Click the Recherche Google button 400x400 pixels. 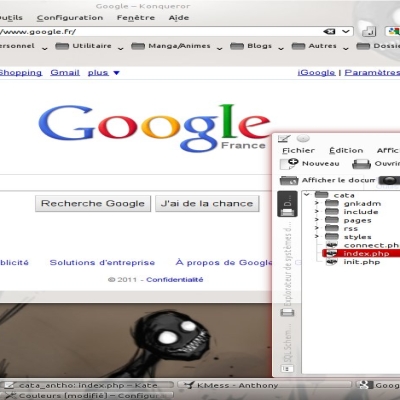(93, 203)
